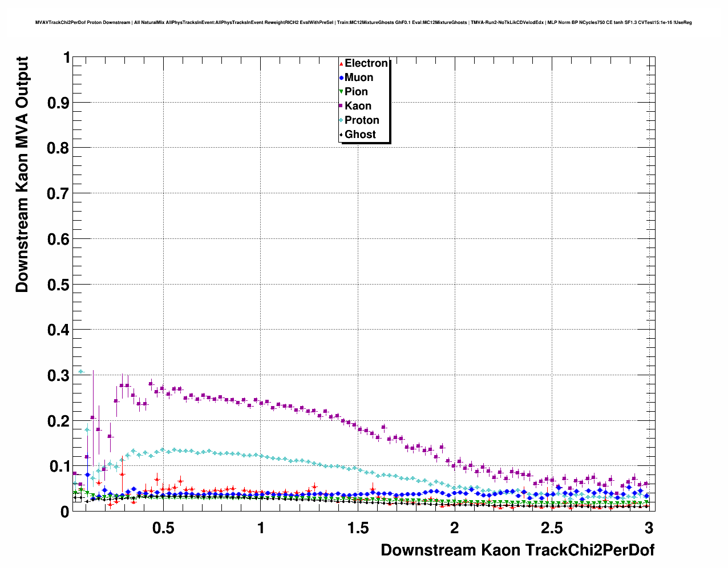Click the isolated cyan Proton point near 0.3
The image size is (728, 568).
tap(81, 371)
